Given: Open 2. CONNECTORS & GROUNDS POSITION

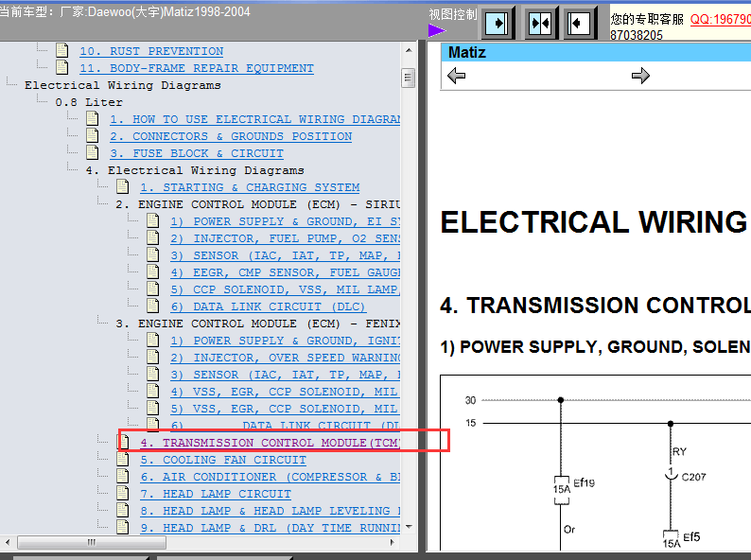Looking at the screenshot, I should (x=231, y=136).
